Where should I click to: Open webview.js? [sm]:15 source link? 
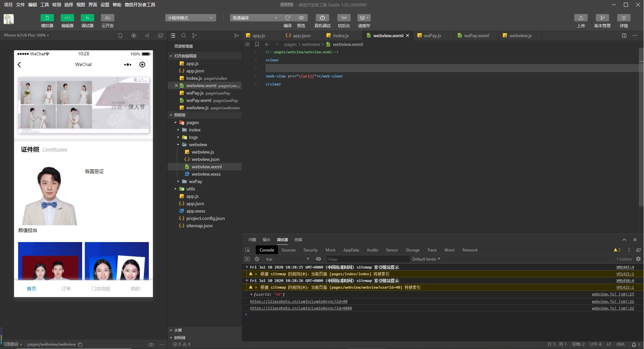pyautogui.click(x=613, y=294)
